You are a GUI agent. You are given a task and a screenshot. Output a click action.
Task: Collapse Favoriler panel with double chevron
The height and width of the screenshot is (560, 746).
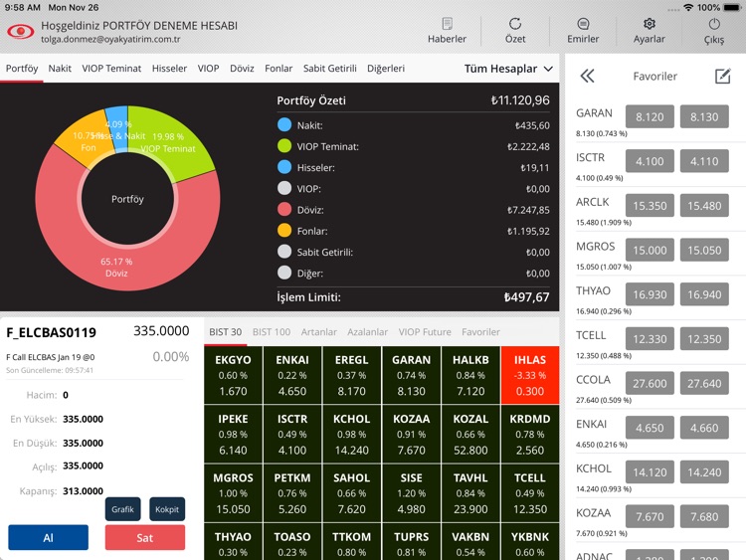pos(588,77)
